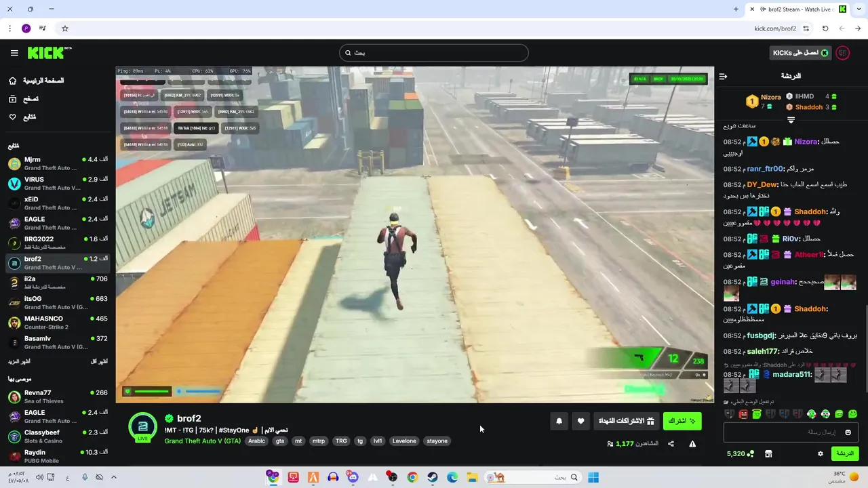Image resolution: width=868 pixels, height=488 pixels.
Task: Open the Browse page in sidebar
Action: click(x=23, y=99)
